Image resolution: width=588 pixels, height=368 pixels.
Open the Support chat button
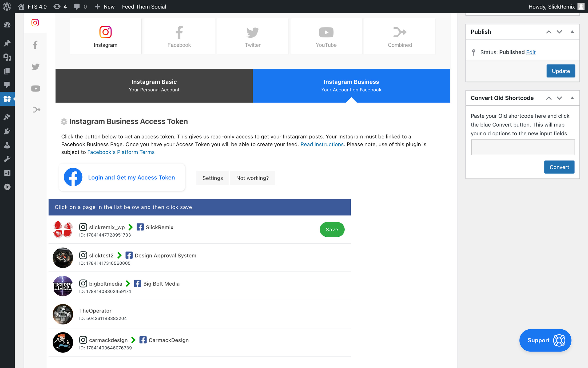point(545,340)
